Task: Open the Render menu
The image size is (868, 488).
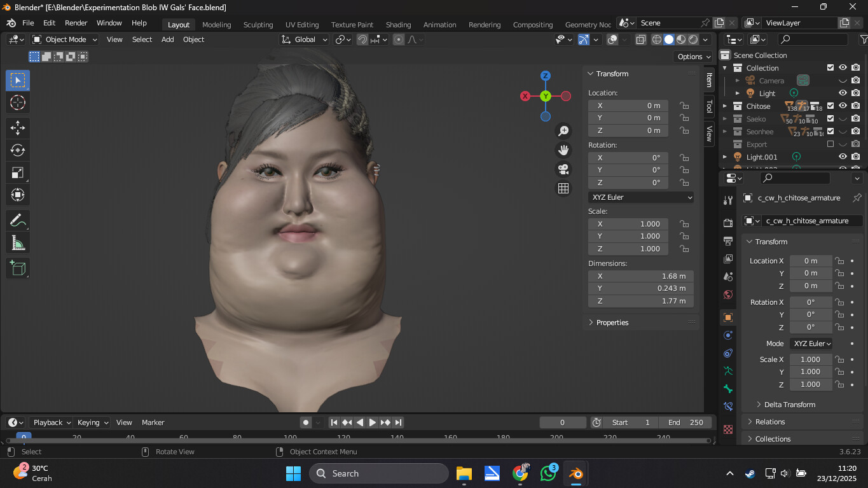Action: 76,23
